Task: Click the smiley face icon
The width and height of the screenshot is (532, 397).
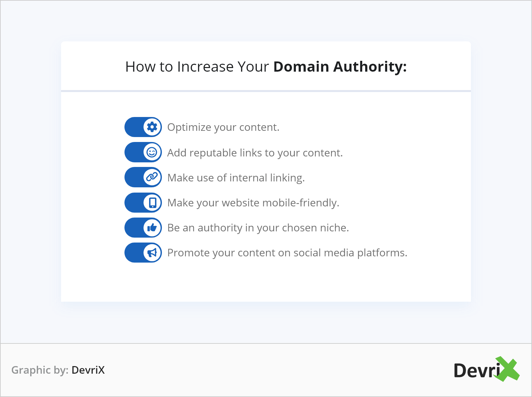Action: 152,152
